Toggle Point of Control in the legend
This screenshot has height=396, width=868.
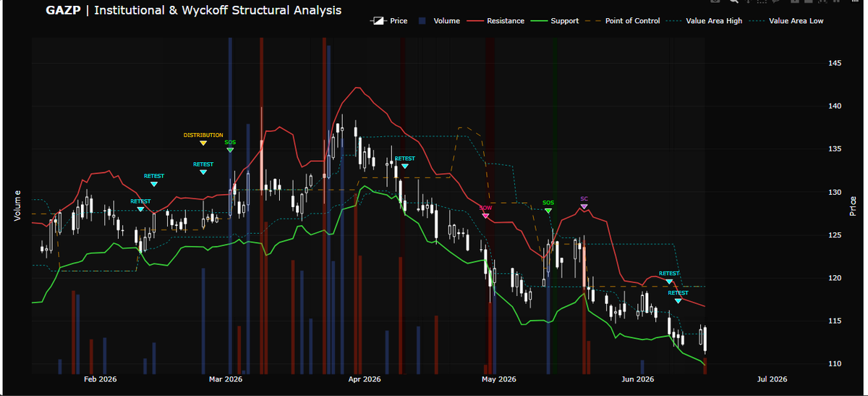click(x=624, y=21)
